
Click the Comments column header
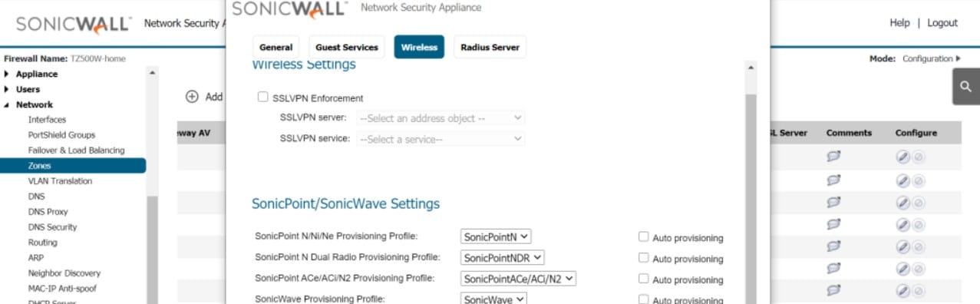(x=849, y=133)
